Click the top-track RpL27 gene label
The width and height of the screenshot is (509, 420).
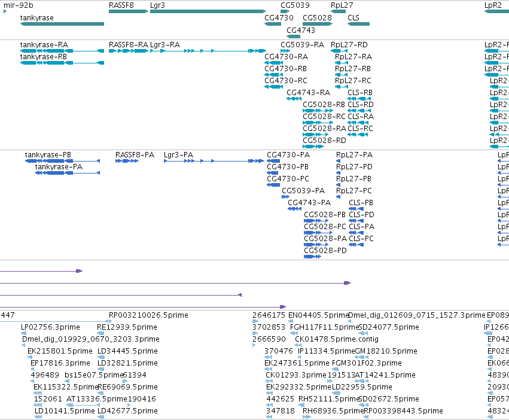[342, 5]
